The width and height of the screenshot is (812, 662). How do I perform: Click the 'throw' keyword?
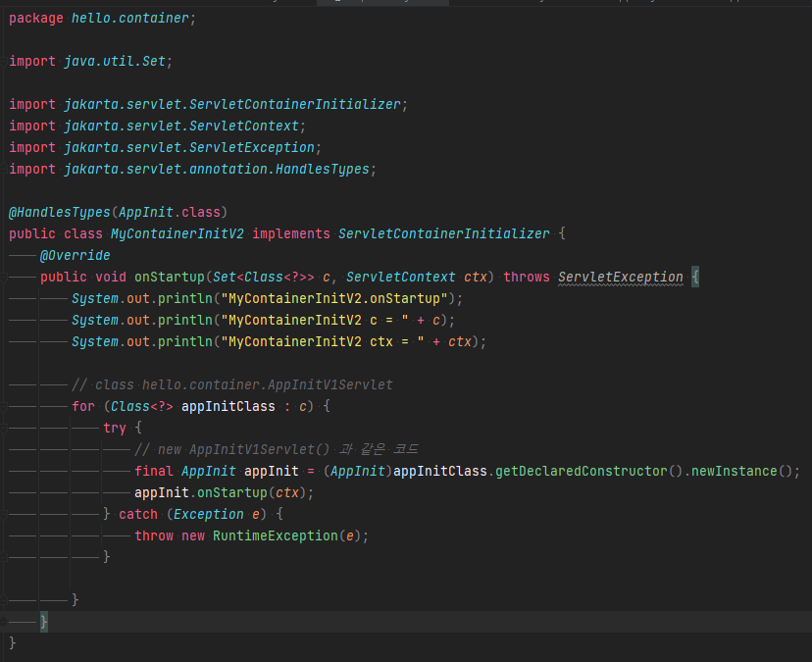pos(154,535)
